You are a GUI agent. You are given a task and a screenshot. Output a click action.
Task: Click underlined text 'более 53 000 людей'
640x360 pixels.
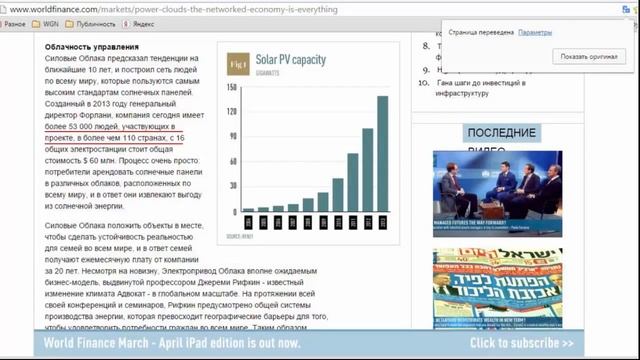82,127
